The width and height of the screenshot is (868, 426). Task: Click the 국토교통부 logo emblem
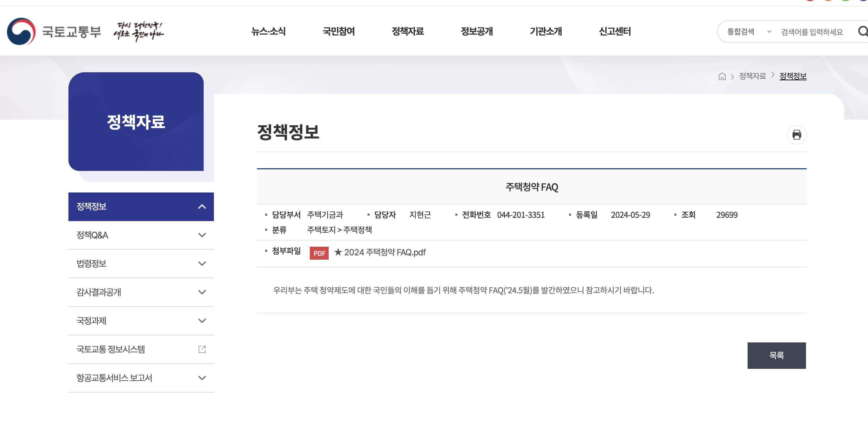click(x=22, y=31)
